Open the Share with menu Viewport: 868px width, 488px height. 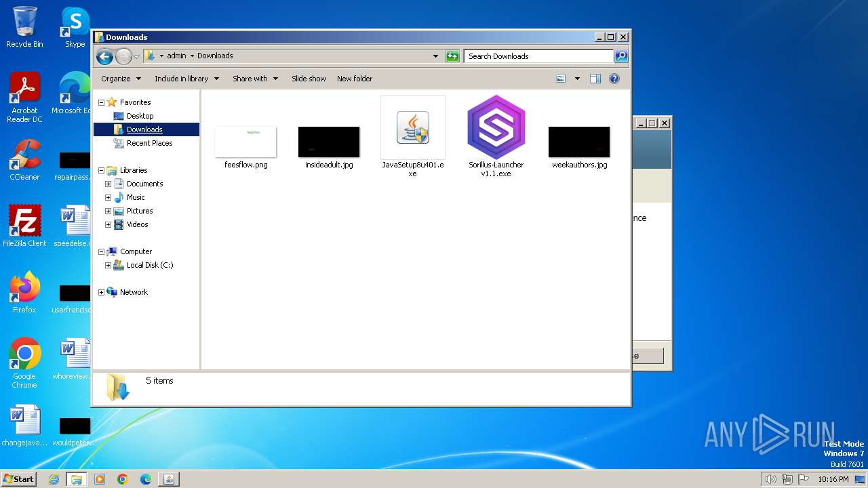pyautogui.click(x=255, y=79)
